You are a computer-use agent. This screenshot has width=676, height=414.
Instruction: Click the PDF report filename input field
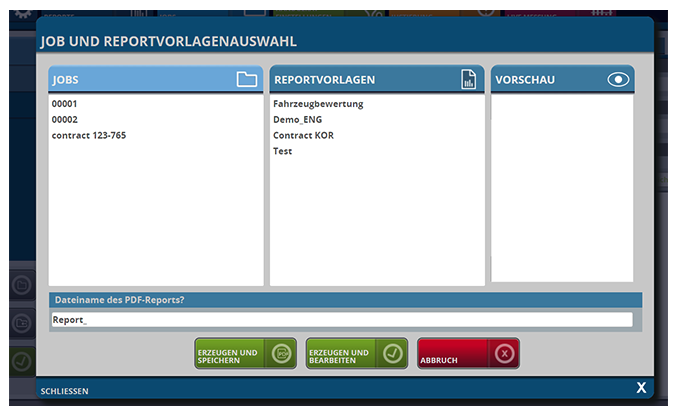[342, 320]
